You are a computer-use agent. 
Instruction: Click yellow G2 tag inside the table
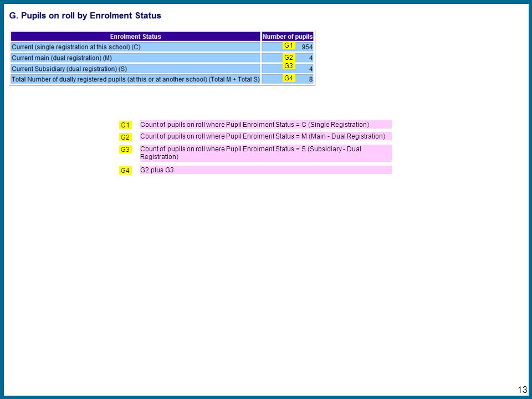289,58
